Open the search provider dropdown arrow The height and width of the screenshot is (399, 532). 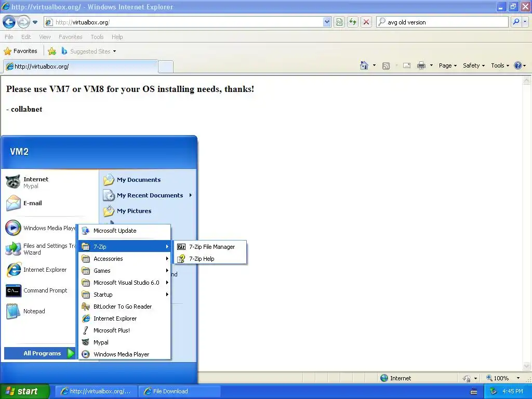525,22
